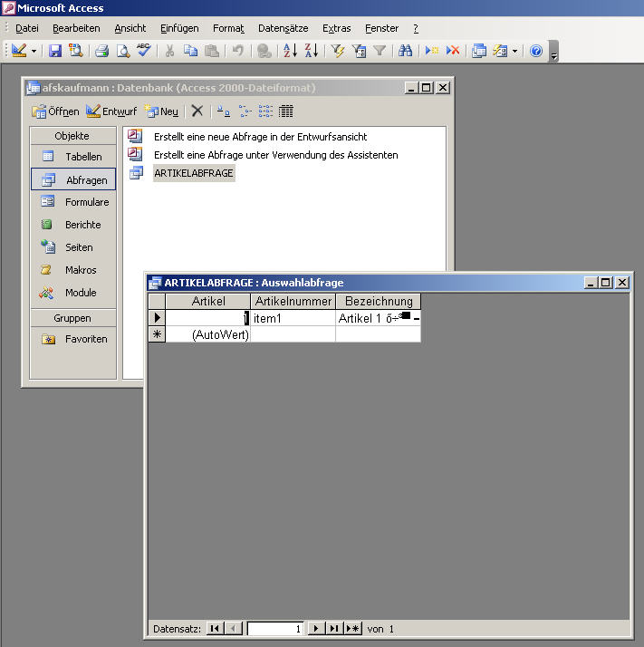Click the Delete X in database window toolbar
This screenshot has width=644, height=647.
[197, 111]
